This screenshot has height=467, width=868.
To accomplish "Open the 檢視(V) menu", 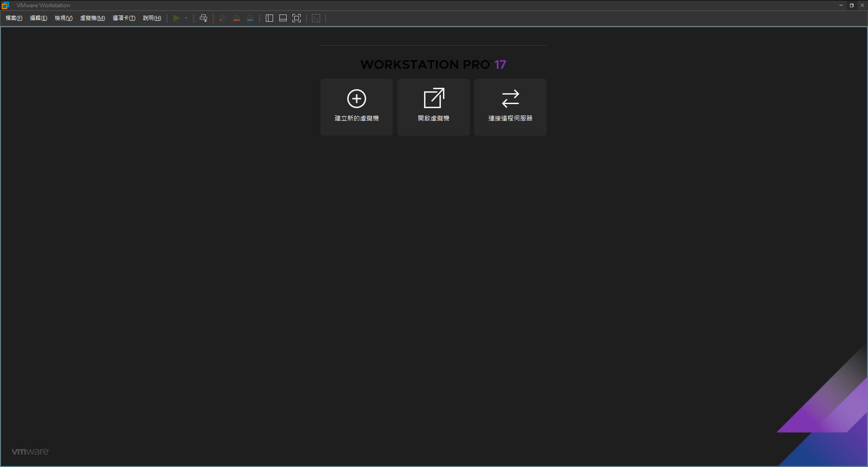I will click(64, 18).
